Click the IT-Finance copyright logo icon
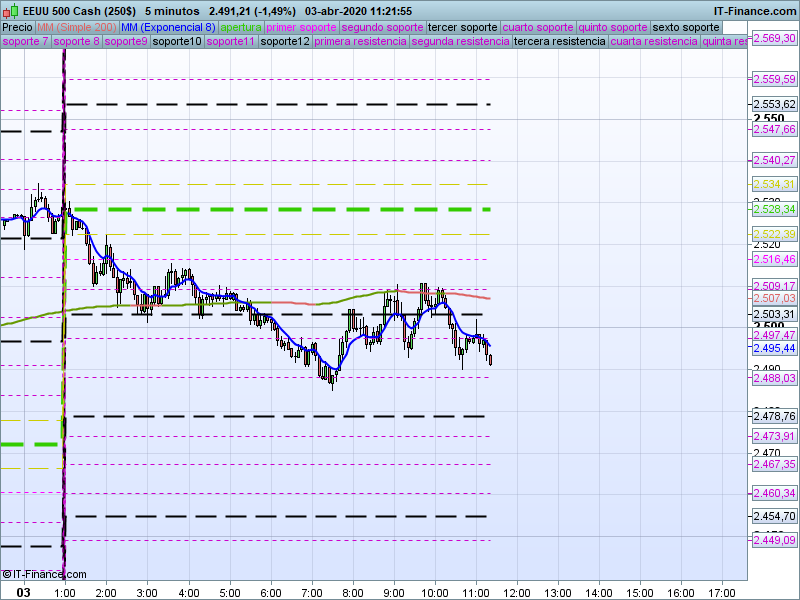The image size is (800, 600). click(x=7, y=574)
